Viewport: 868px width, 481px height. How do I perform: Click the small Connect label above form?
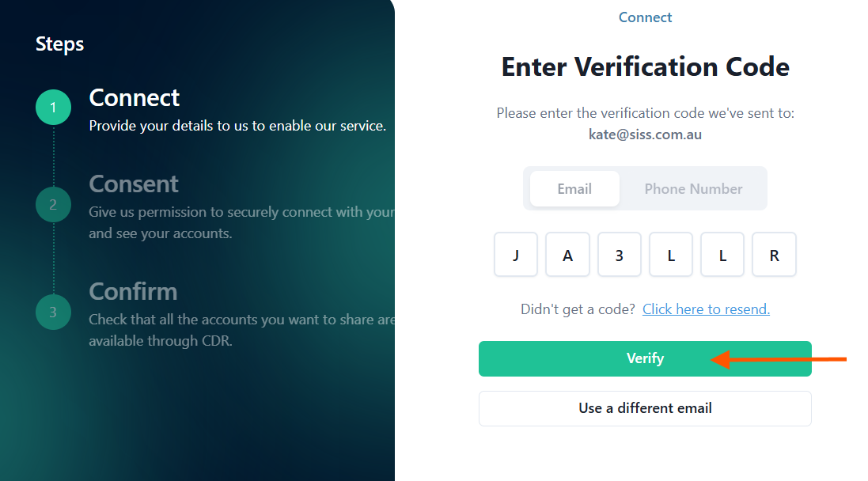645,17
